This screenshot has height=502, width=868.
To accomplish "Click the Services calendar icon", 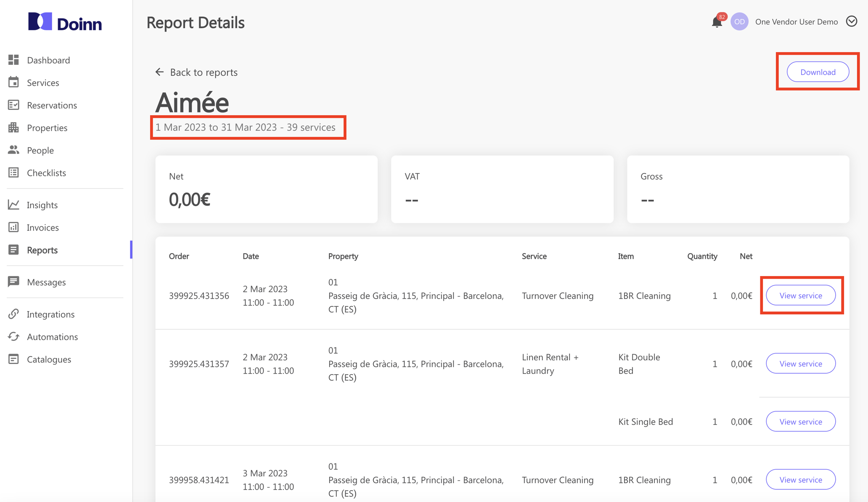I will 13,82.
